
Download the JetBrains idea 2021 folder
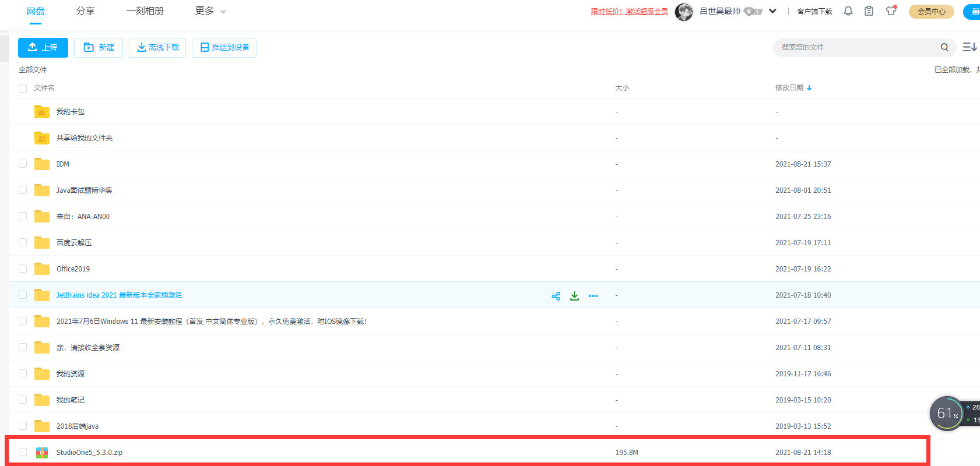click(x=574, y=296)
